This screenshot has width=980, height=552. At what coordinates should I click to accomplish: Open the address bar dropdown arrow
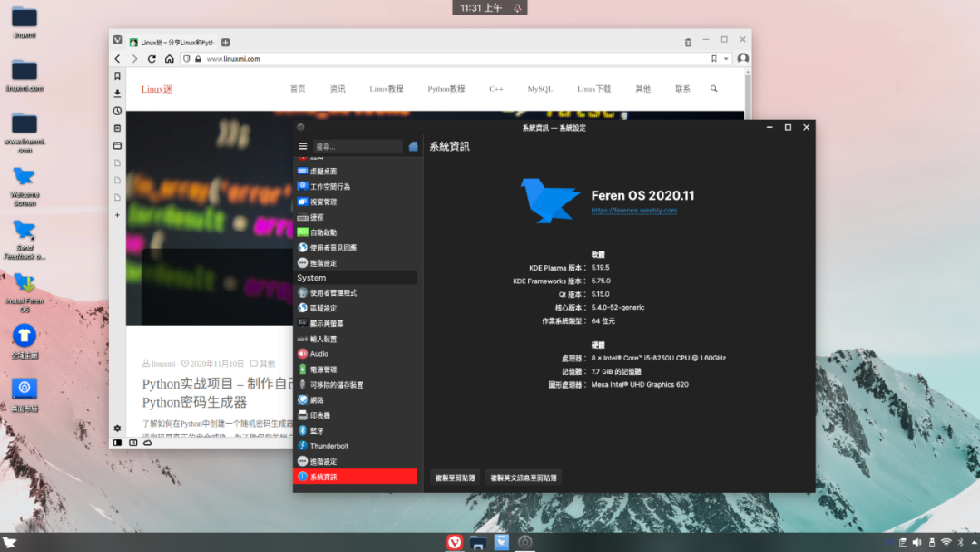[x=726, y=59]
